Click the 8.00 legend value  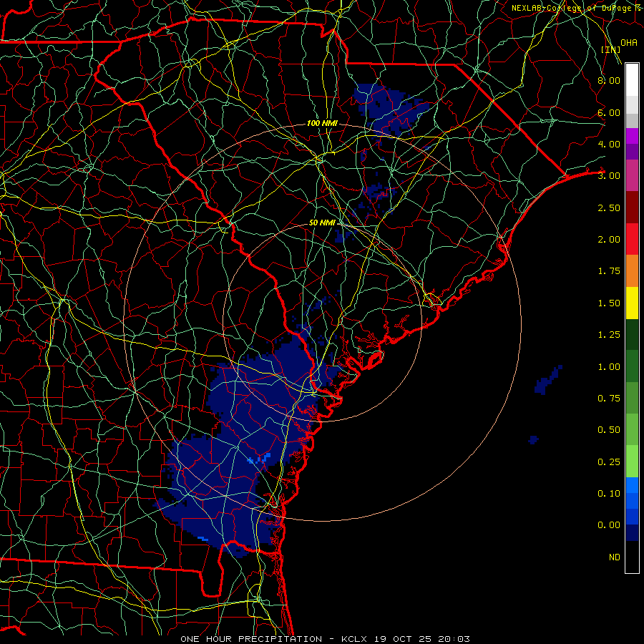pos(609,80)
